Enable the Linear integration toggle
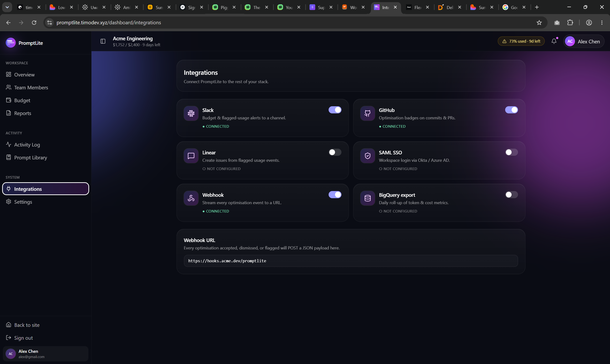610x364 pixels. click(x=335, y=152)
